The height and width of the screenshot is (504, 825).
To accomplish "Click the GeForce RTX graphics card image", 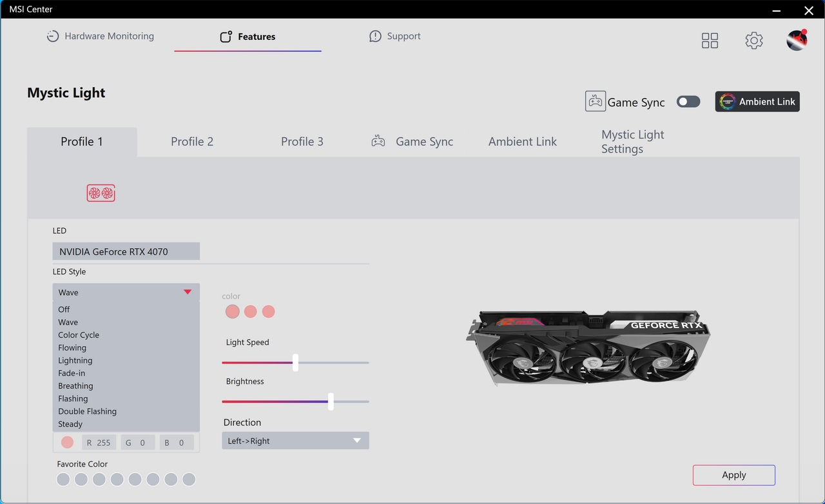I will click(588, 347).
